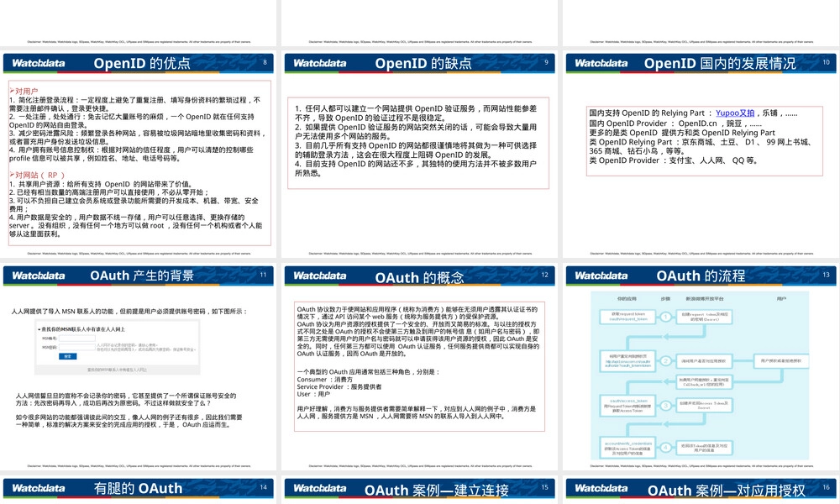Select the MSN contacts import screenshot on slide 11
This screenshot has width=840, height=504.
[118, 347]
